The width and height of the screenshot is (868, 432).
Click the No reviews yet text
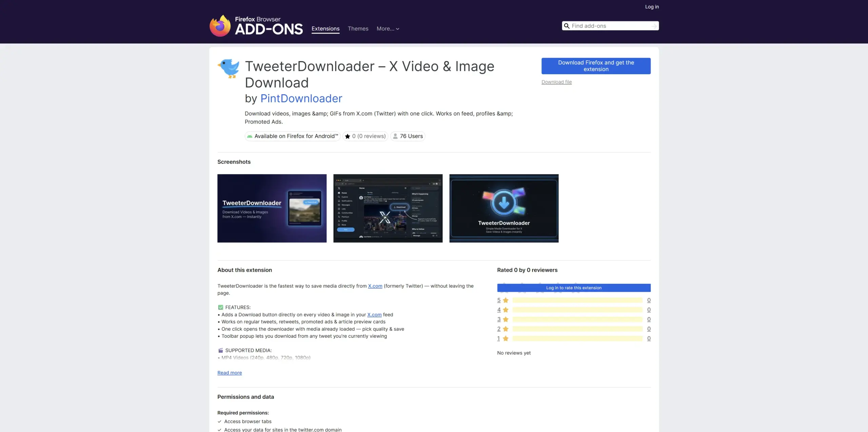click(514, 353)
